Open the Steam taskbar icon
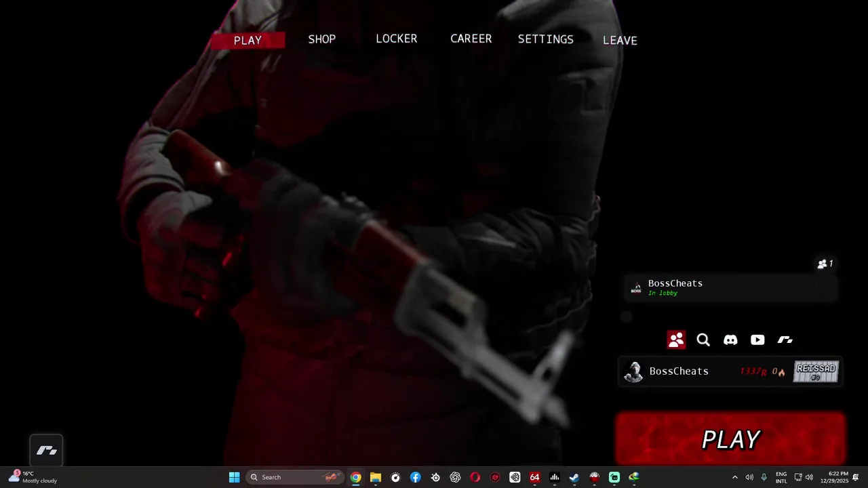868x488 pixels. (574, 477)
